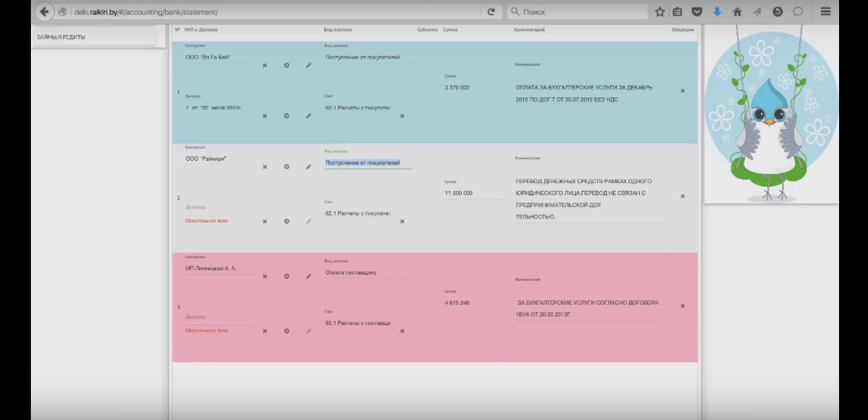Delete the 4 615 248 payment row
This screenshot has width=868, height=420.
pos(683,305)
